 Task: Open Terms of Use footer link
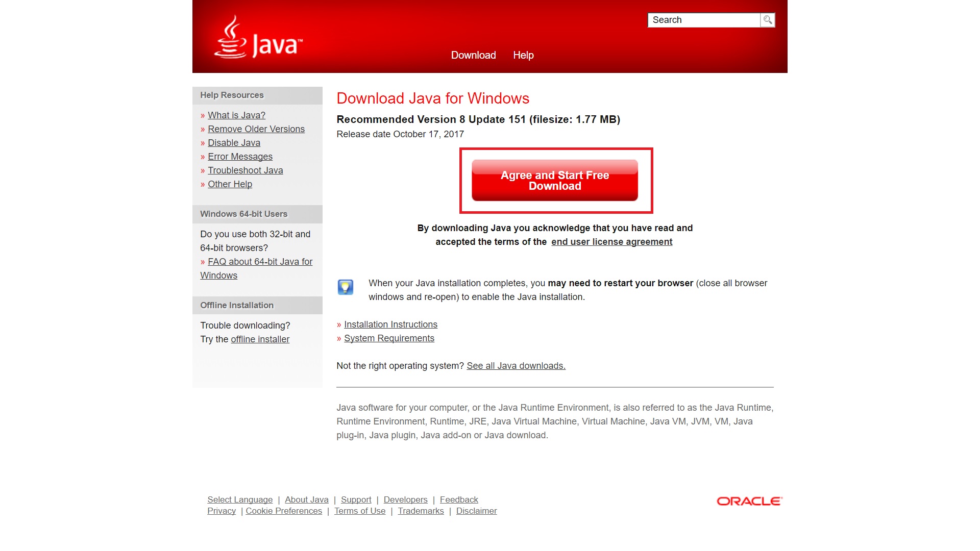[x=360, y=511]
